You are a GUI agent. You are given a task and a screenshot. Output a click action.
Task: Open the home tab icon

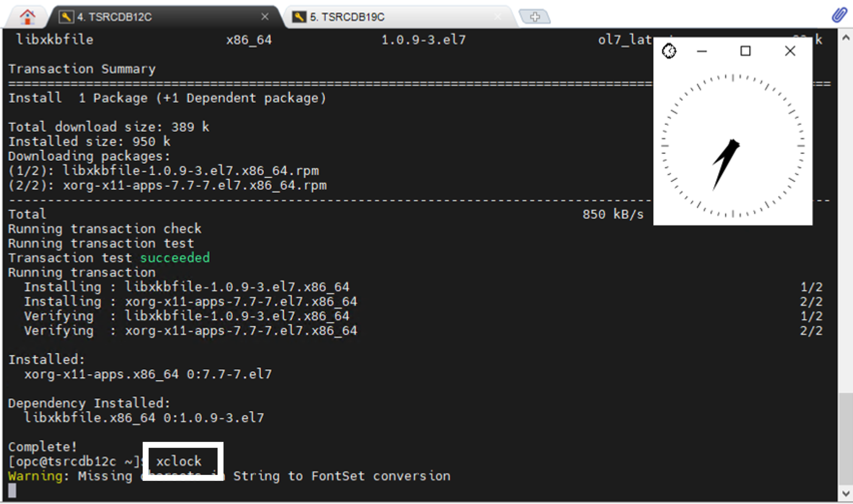pos(28,17)
